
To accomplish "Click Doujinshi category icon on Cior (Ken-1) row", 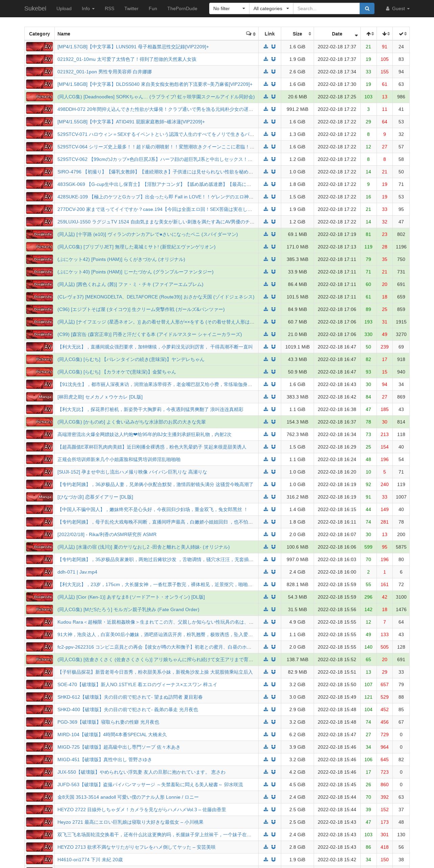I will 40,597.
